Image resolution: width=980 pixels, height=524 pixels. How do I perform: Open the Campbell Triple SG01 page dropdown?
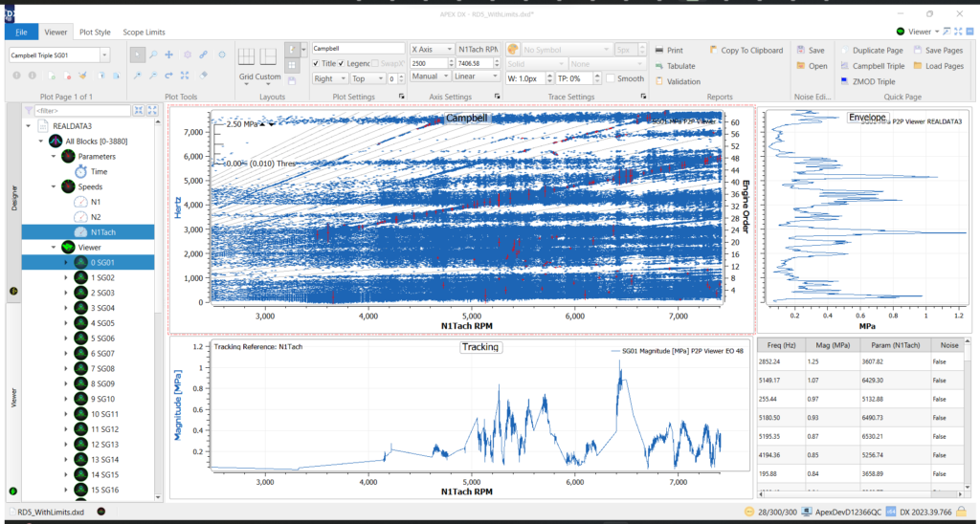[104, 55]
